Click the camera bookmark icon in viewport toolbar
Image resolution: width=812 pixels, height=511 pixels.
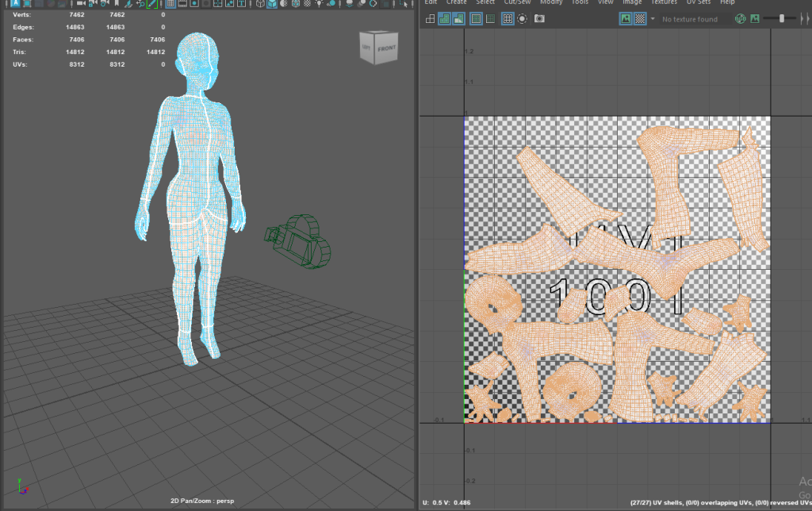[x=117, y=4]
